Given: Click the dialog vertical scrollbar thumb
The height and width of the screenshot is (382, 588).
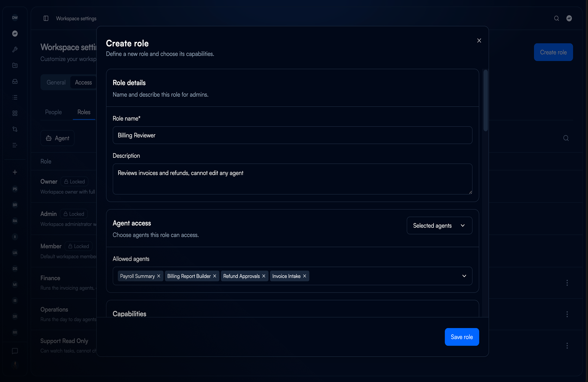Looking at the screenshot, I should [x=485, y=101].
